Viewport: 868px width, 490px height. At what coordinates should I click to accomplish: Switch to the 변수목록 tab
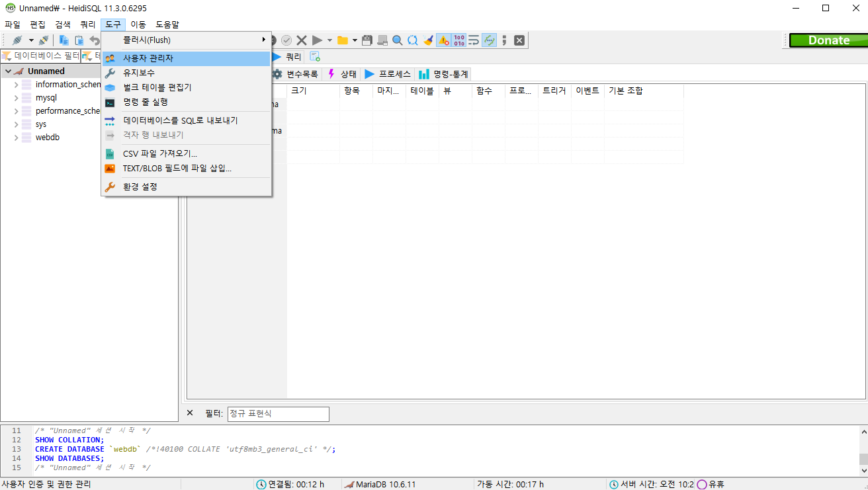(296, 74)
